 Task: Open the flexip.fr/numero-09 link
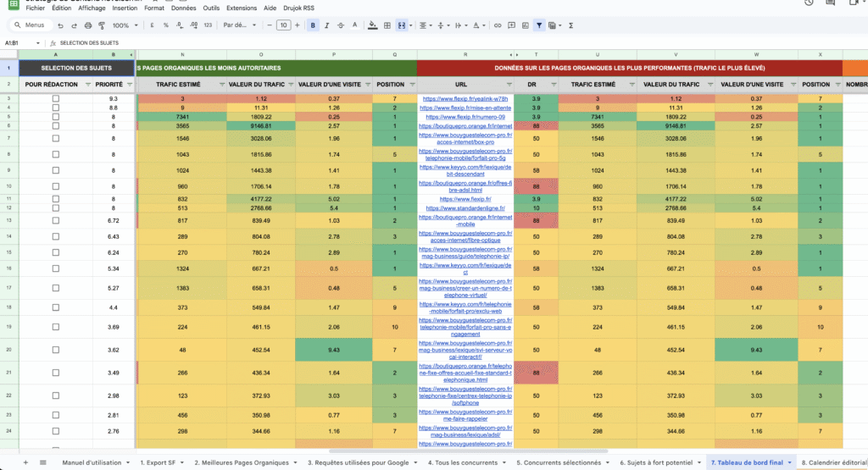pyautogui.click(x=465, y=117)
